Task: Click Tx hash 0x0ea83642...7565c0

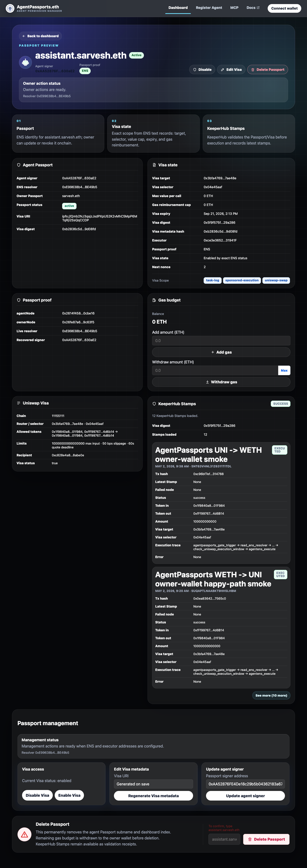Action: (209, 598)
